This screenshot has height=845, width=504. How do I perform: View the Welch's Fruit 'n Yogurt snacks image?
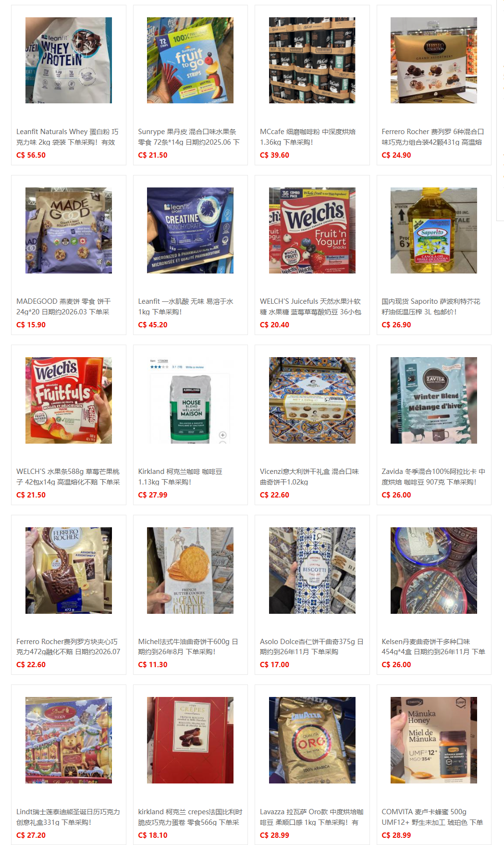[312, 230]
